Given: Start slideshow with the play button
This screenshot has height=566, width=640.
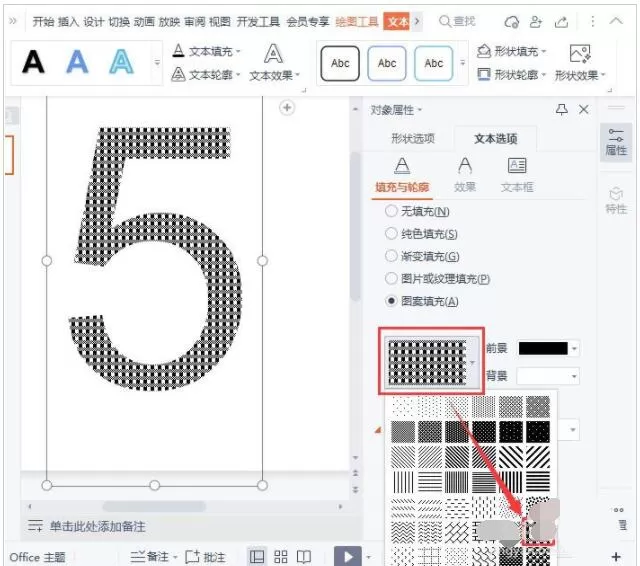Looking at the screenshot, I should (348, 556).
